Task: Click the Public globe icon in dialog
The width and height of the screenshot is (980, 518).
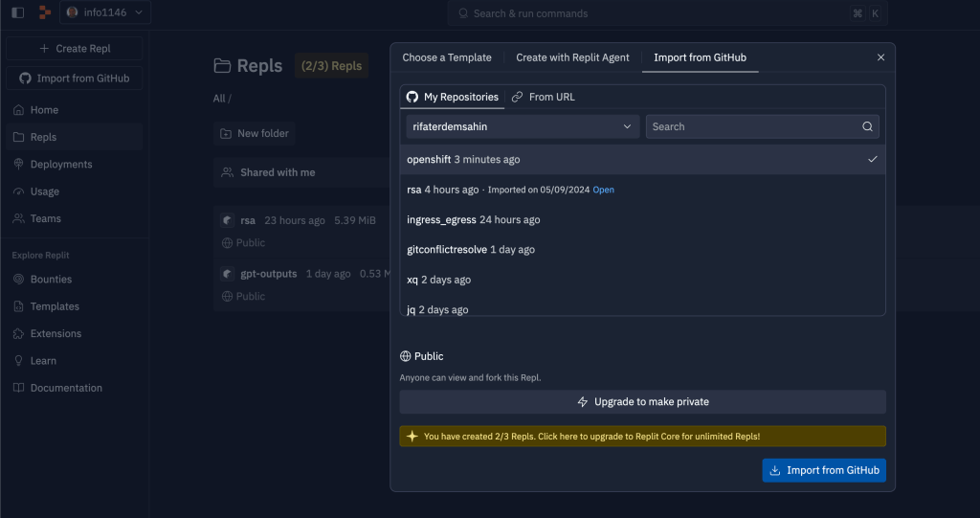Action: click(405, 356)
